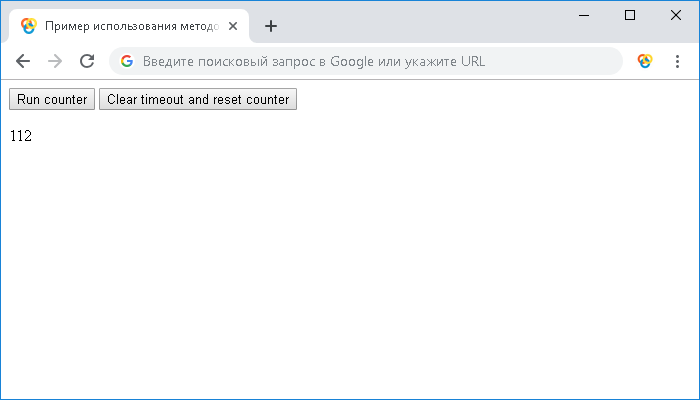Open the browser icon right of address bar
Viewport: 700px width, 400px height.
(x=645, y=61)
